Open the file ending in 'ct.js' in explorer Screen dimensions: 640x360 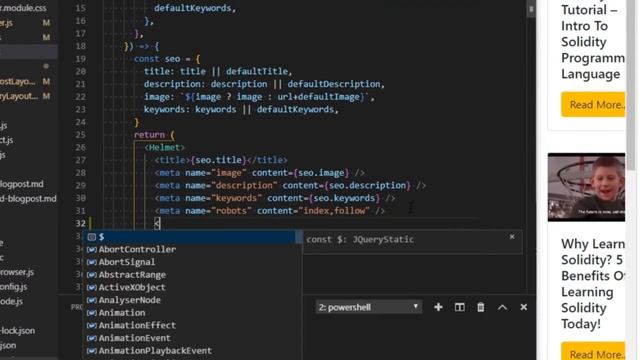pos(7,140)
